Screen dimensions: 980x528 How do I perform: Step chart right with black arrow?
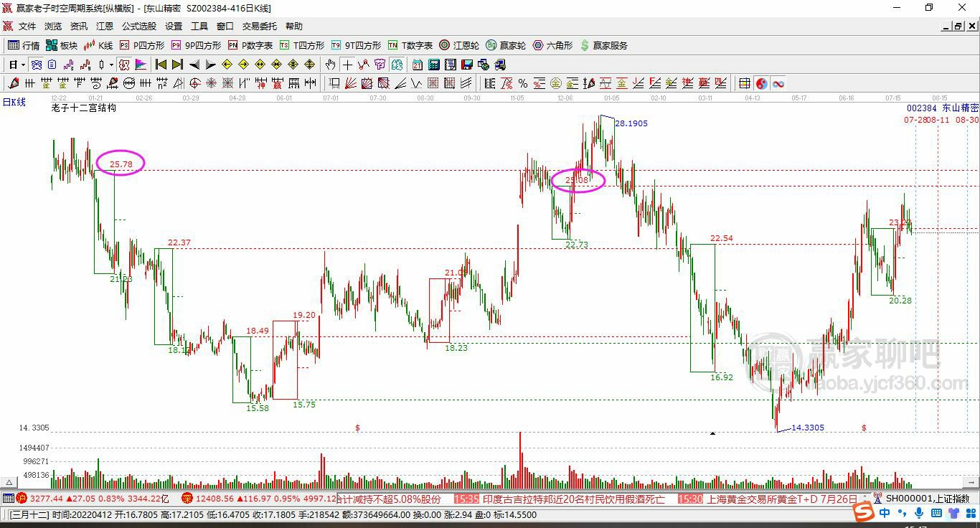(210, 65)
